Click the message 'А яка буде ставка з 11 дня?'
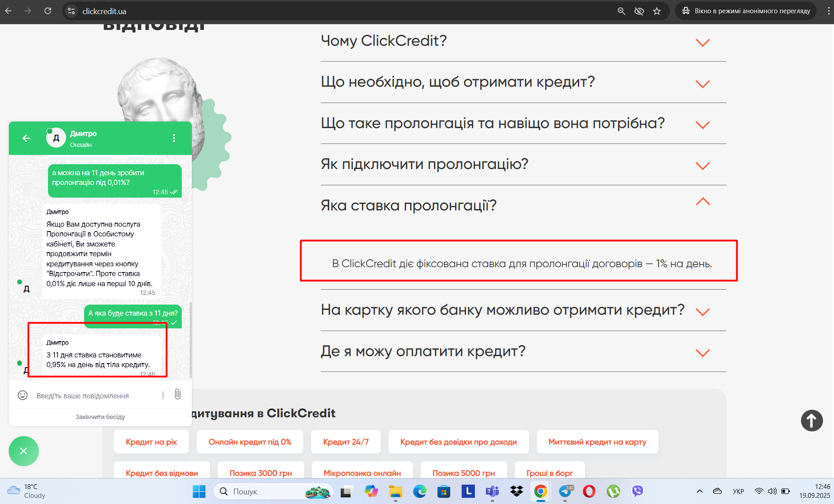The image size is (834, 504). (133, 316)
